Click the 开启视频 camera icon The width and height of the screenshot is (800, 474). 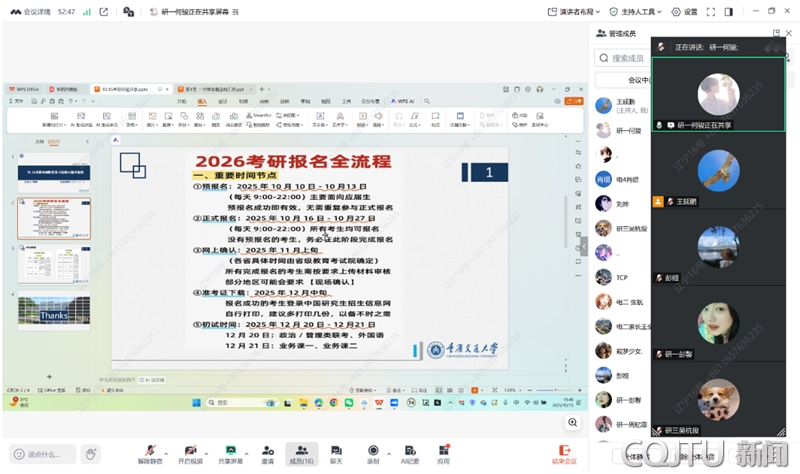pos(190,449)
